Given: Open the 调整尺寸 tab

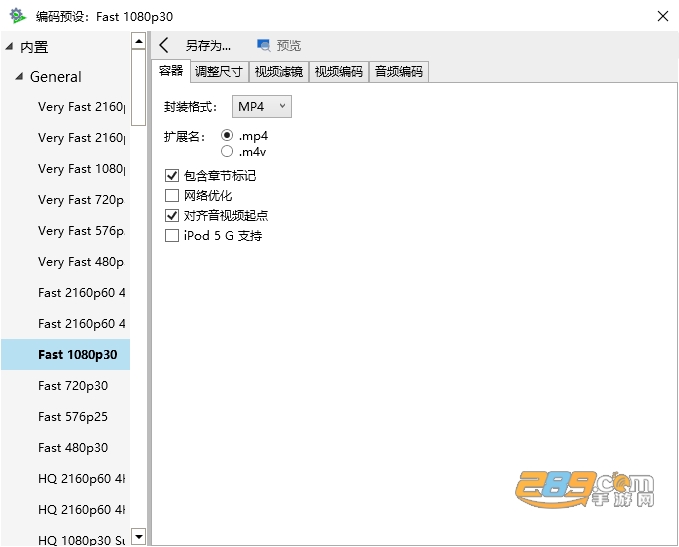Looking at the screenshot, I should click(x=219, y=71).
